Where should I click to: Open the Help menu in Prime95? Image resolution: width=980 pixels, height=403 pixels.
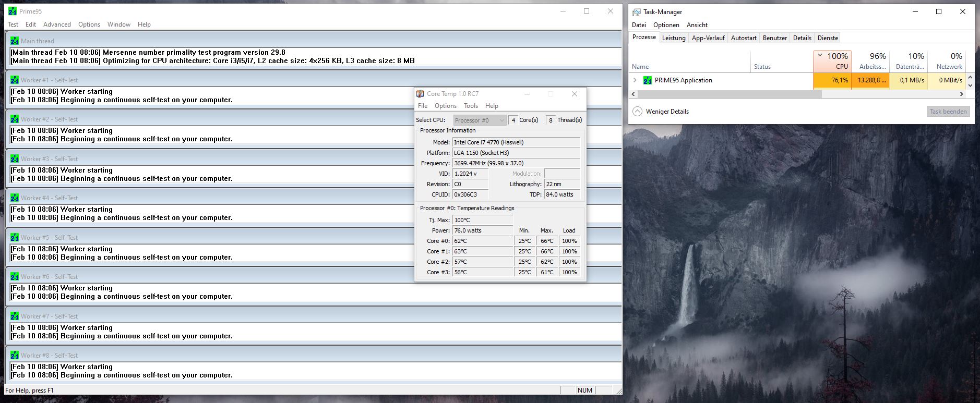144,25
